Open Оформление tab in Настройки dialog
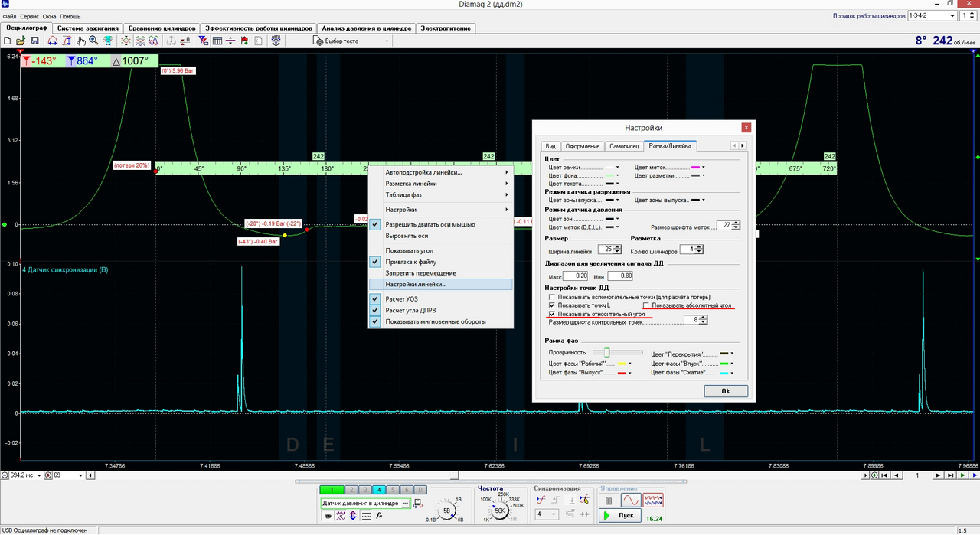This screenshot has height=535, width=980. (582, 145)
